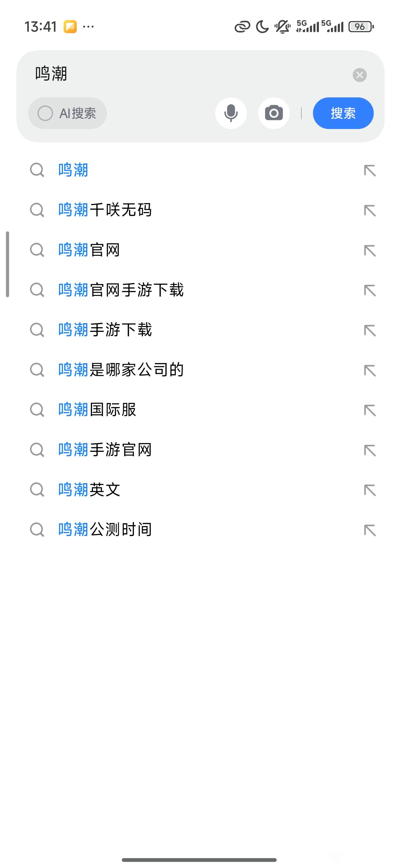Tap the fill arrow beside 鸣潮英文
The width and height of the screenshot is (401, 868).
[370, 490]
